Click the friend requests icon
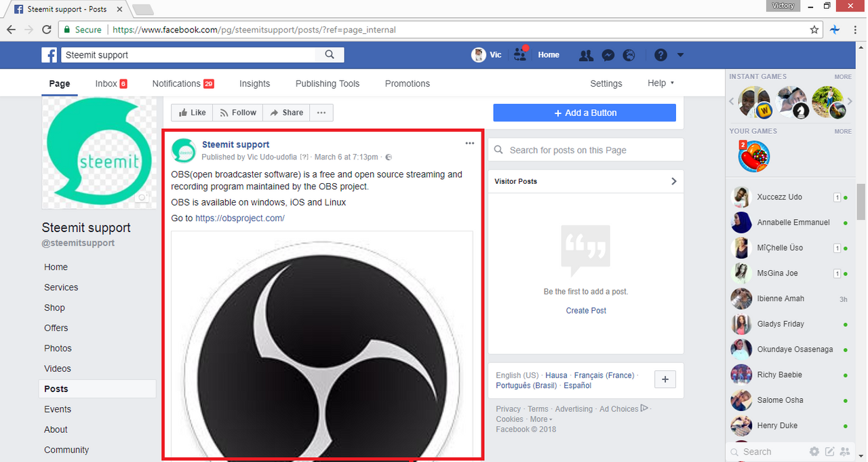Image resolution: width=868 pixels, height=462 pixels. [x=587, y=55]
